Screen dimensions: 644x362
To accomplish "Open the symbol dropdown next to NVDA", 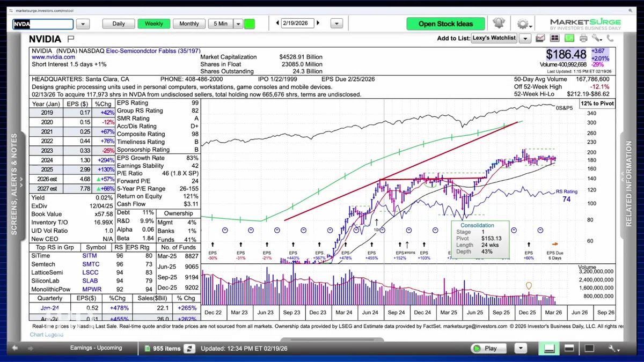I will [83, 24].
